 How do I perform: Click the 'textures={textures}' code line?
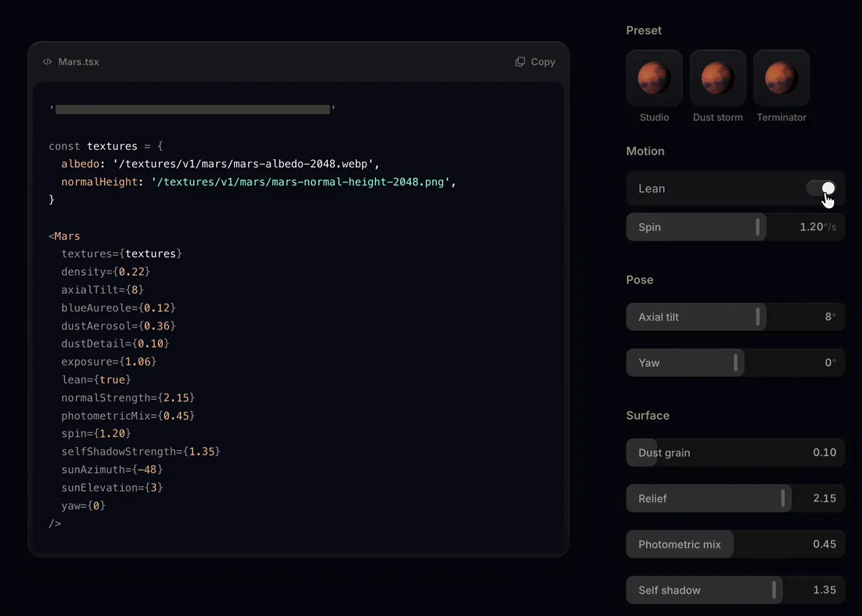pos(121,253)
